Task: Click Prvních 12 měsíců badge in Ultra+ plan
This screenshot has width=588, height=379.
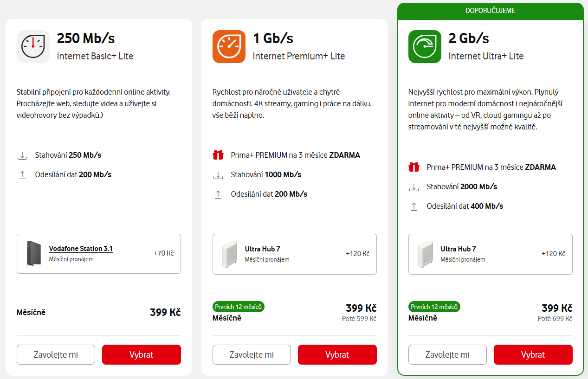Action: 434,307
